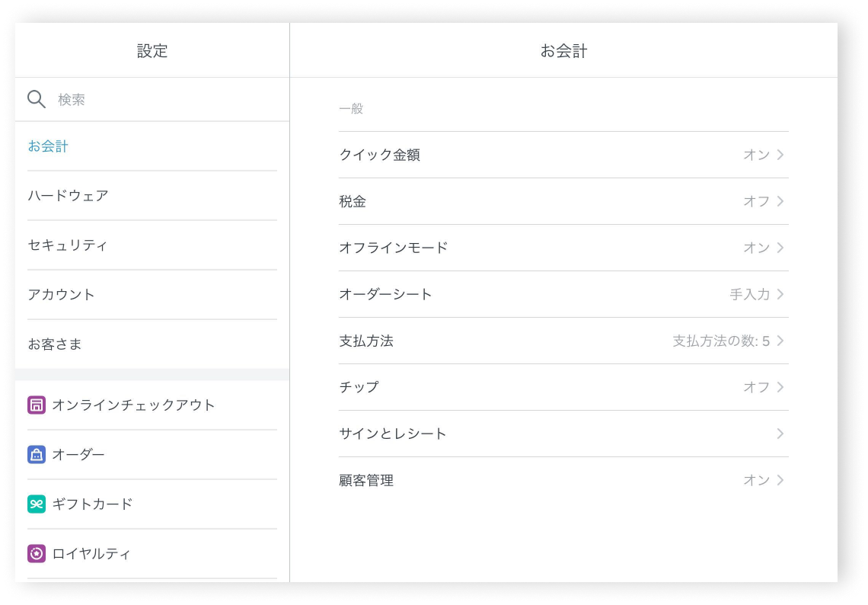The height and width of the screenshot is (605, 868).
Task: Expand サインとレシート via its chevron
Action: pos(780,434)
